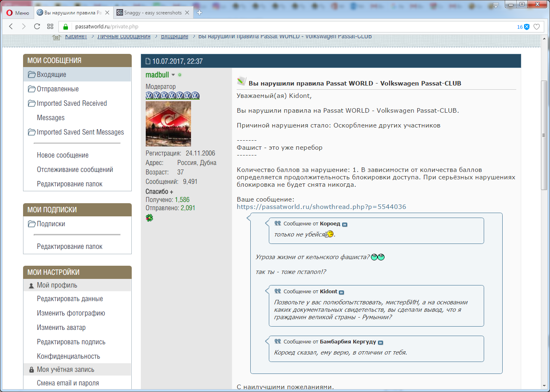Click the Получено 1,586 thanks count
Screen dimensions: 550x392
pos(182,200)
